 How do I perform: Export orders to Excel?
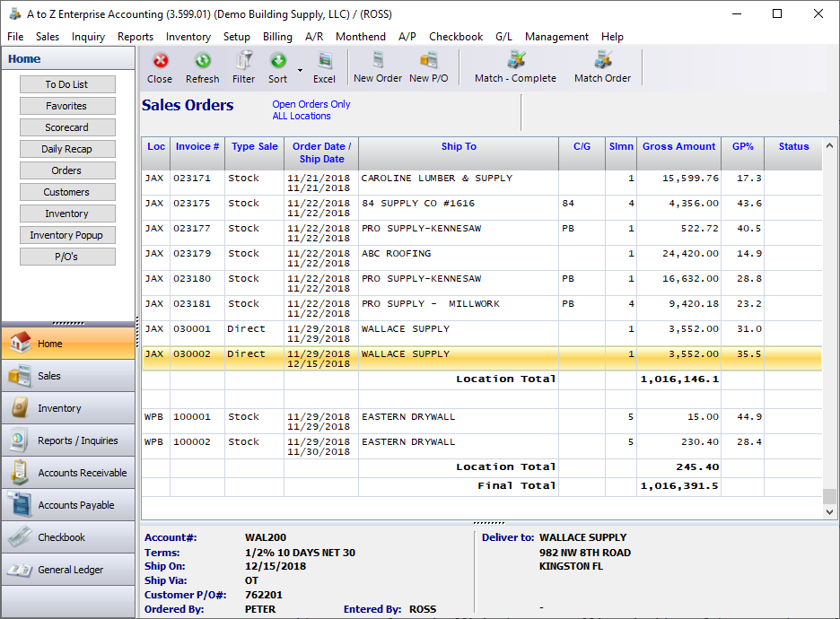(x=324, y=67)
